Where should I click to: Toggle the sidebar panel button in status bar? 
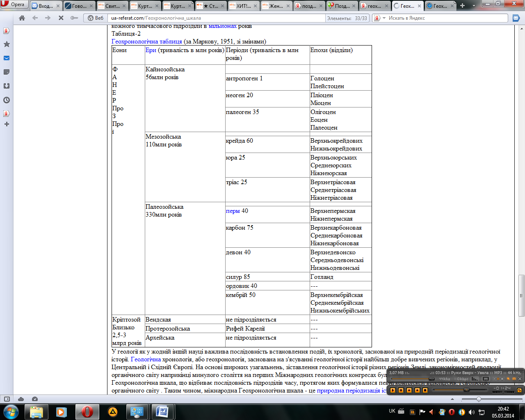tap(7, 399)
